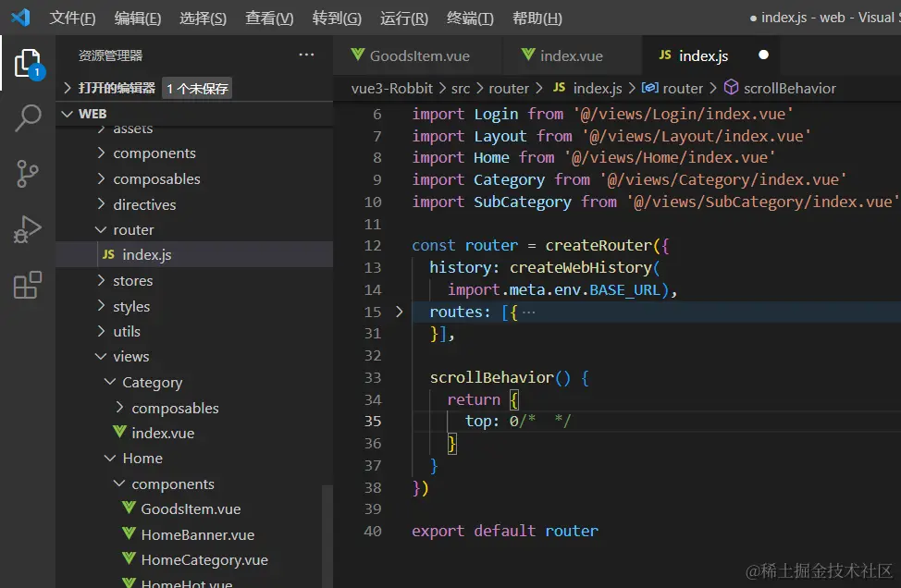Click 'top: 0' on line 35
901x588 pixels.
point(492,421)
